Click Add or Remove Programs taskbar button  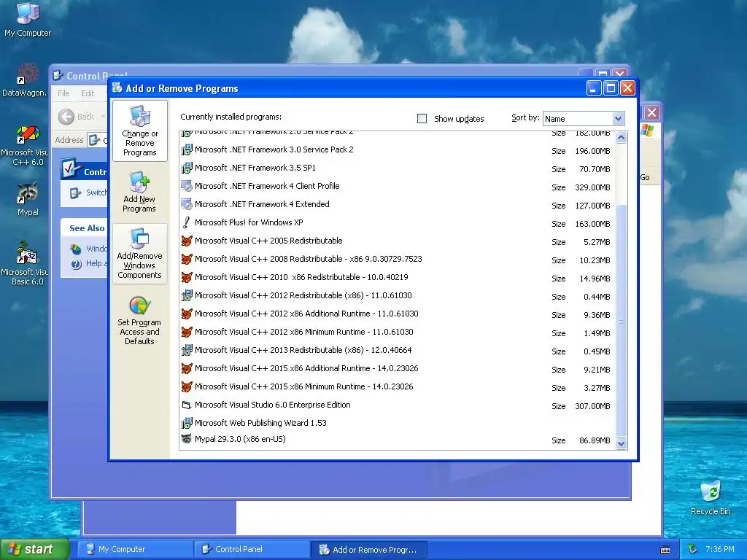368,550
